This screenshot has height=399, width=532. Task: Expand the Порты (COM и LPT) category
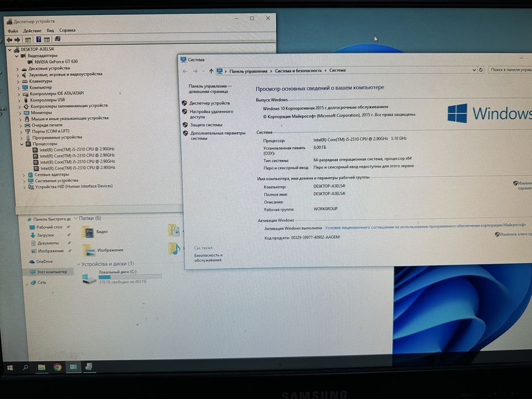pos(21,132)
